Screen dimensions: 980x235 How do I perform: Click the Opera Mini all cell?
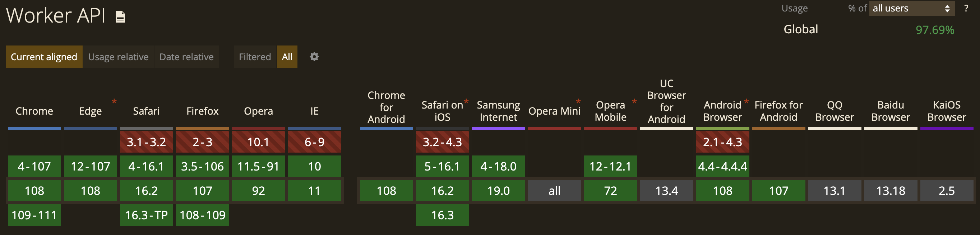pyautogui.click(x=554, y=191)
